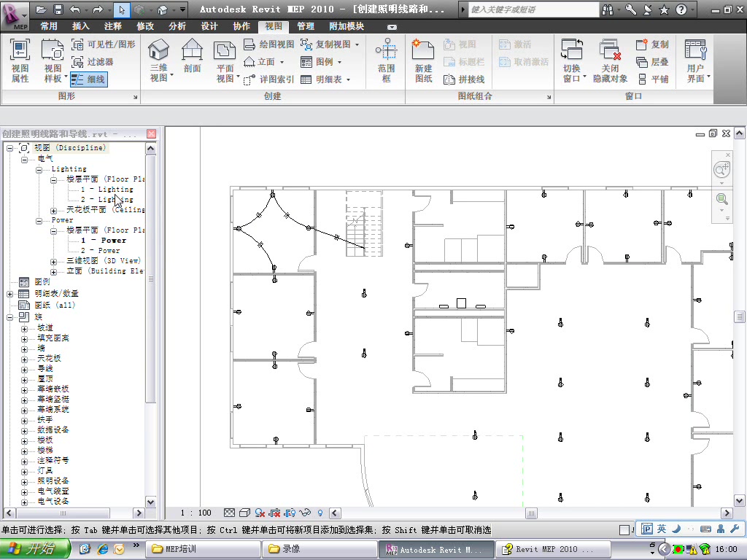Image resolution: width=747 pixels, height=560 pixels.
Task: Toggle Temporary Hide/Isolate glasses icon
Action: coord(304,513)
